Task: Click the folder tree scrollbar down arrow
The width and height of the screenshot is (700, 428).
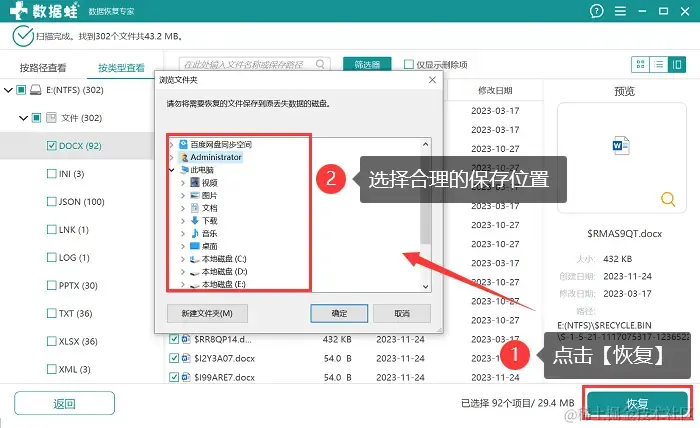Action: click(425, 287)
